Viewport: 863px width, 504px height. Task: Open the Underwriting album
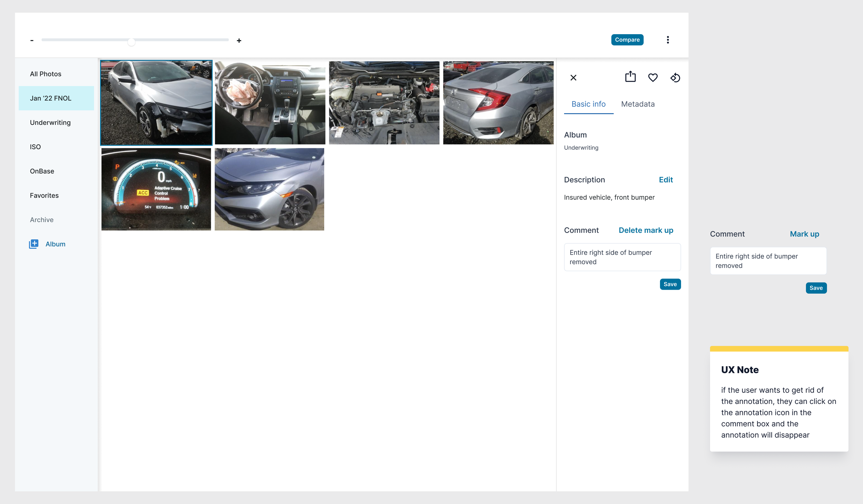pyautogui.click(x=50, y=122)
